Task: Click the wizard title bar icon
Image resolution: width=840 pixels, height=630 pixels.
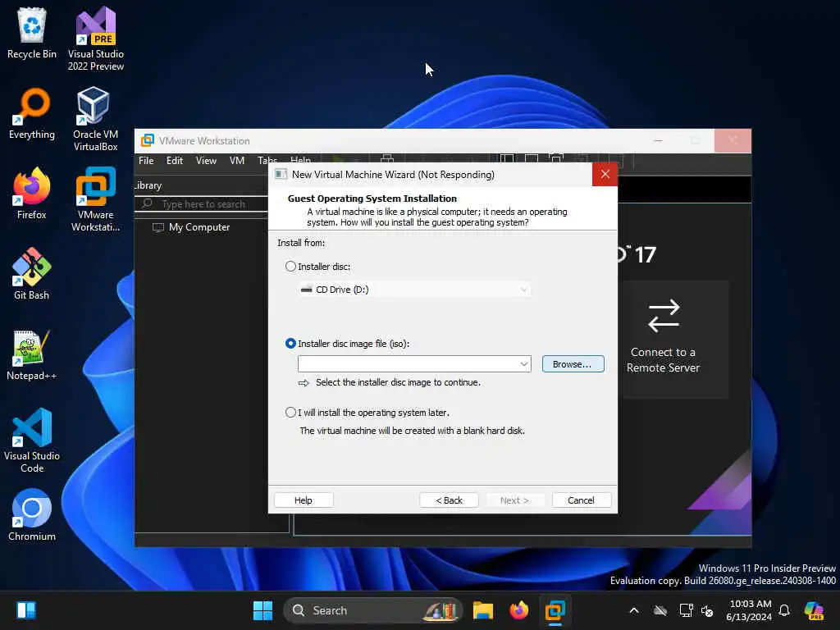Action: (281, 175)
